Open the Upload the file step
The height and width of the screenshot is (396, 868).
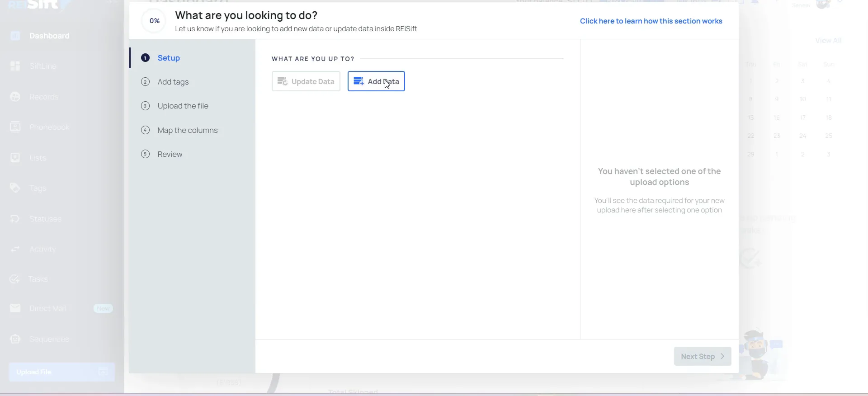point(183,106)
